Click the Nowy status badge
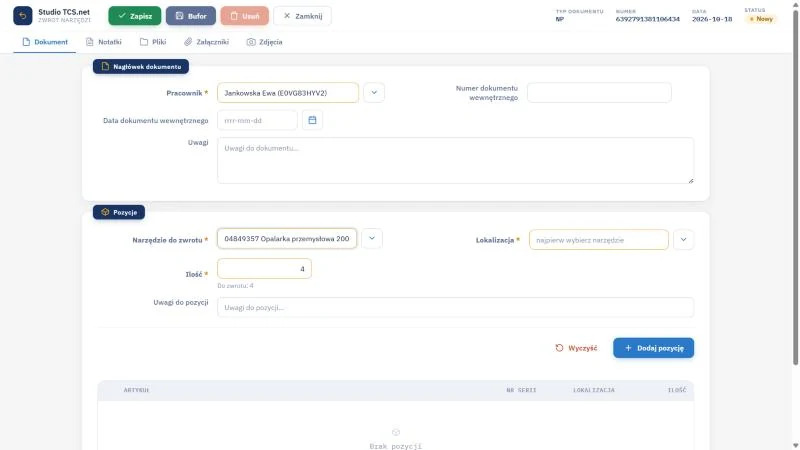 click(761, 19)
